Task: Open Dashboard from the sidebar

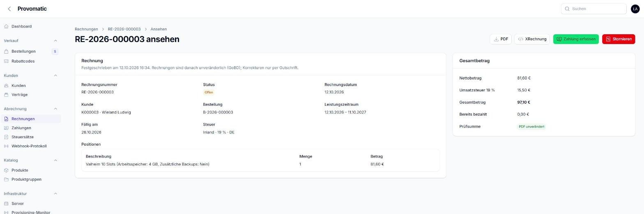Action: click(21, 26)
